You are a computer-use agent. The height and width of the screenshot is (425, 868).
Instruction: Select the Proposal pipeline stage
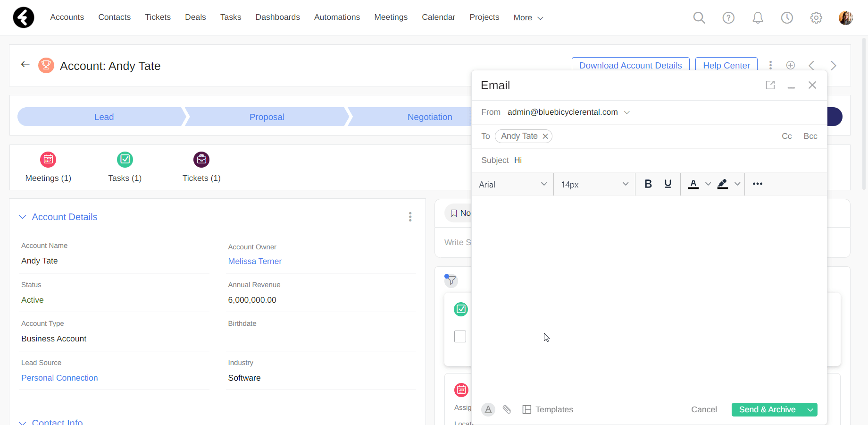267,117
